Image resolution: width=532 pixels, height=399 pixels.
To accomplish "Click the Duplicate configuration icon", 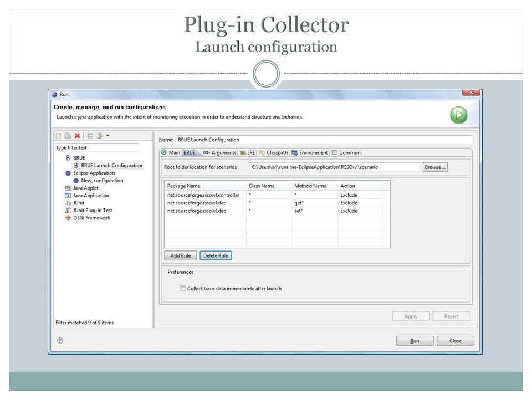I will pyautogui.click(x=68, y=136).
